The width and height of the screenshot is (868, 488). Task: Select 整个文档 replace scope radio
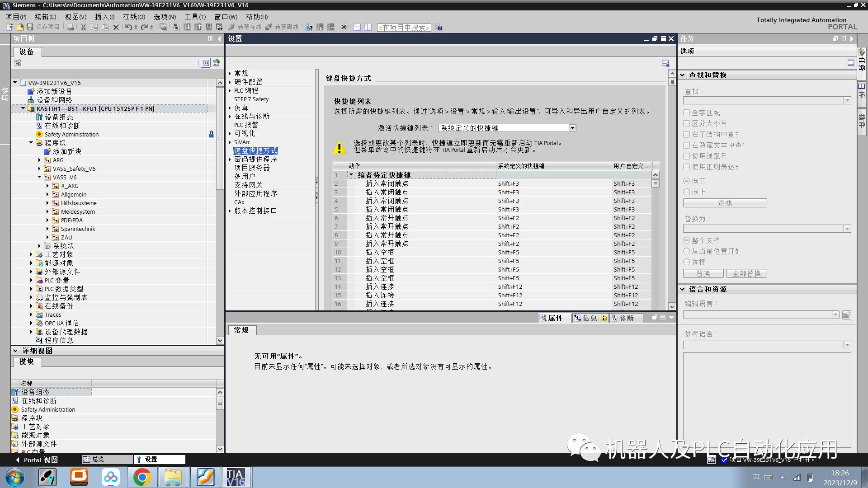(x=686, y=240)
